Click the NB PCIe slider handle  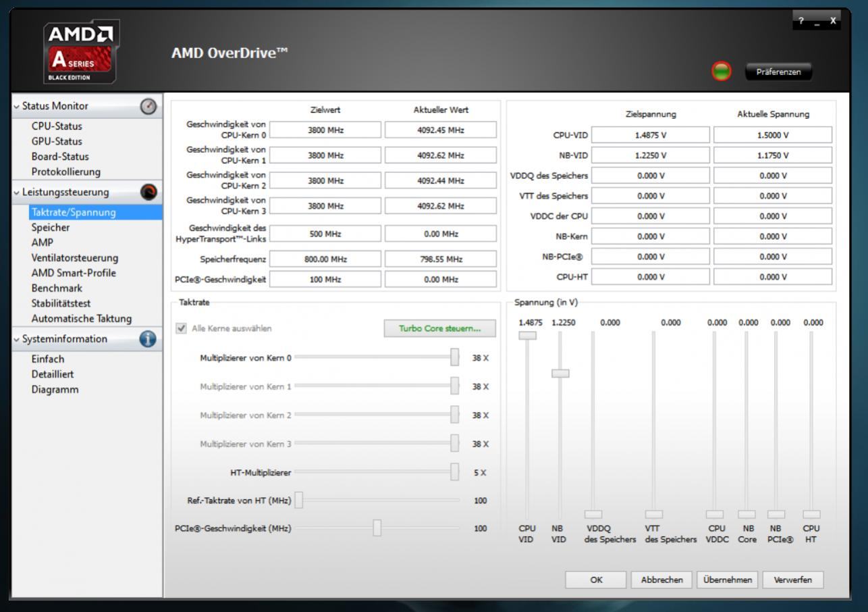point(776,515)
